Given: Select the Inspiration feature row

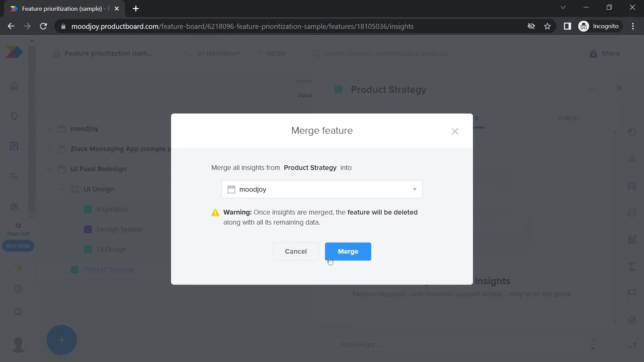Looking at the screenshot, I should (112, 209).
